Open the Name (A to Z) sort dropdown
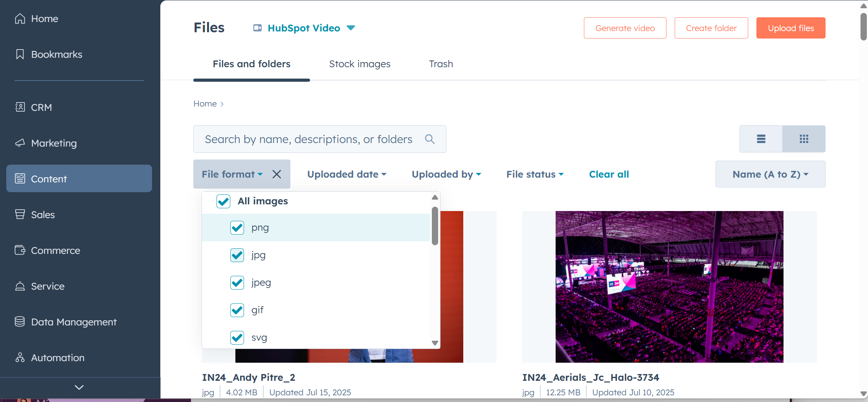The image size is (868, 402). pos(770,174)
